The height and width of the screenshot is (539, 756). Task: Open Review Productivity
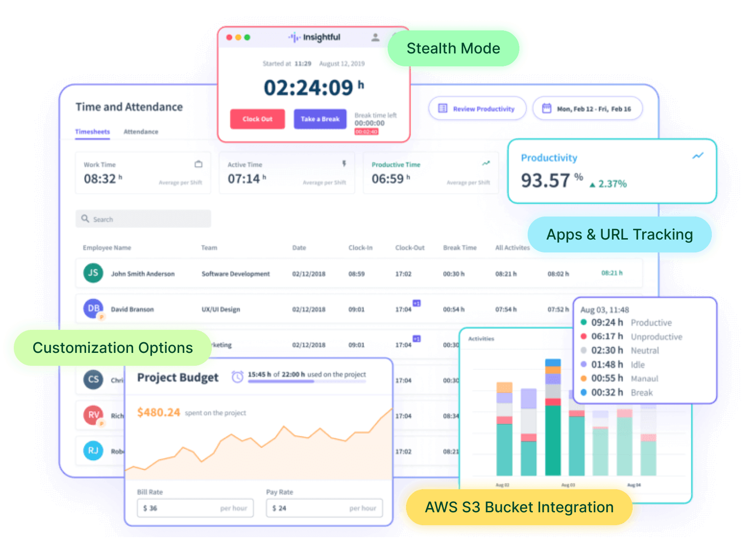point(477,109)
